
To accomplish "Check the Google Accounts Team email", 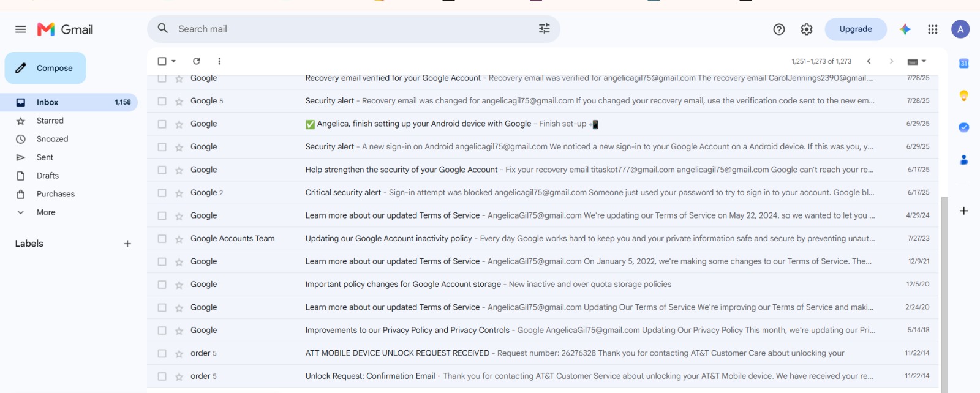I will point(162,239).
